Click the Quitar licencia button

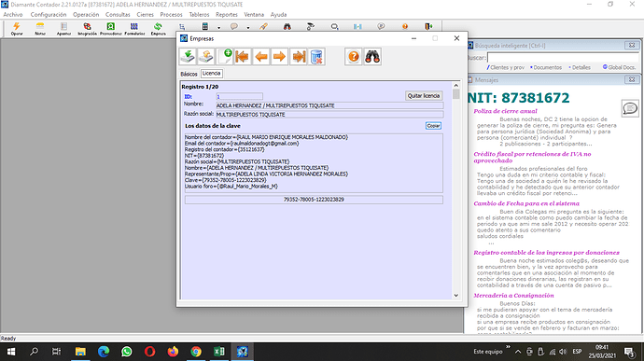[x=424, y=96]
